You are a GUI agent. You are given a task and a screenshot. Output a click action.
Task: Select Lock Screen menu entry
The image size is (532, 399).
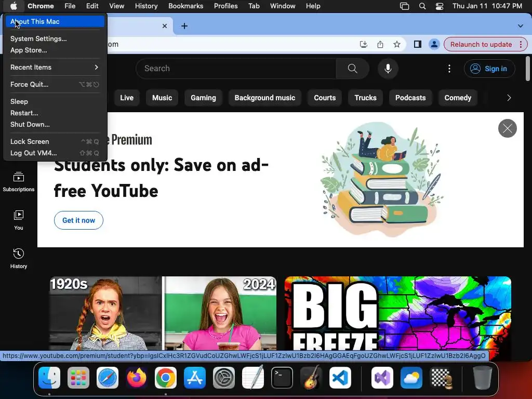pos(55,141)
